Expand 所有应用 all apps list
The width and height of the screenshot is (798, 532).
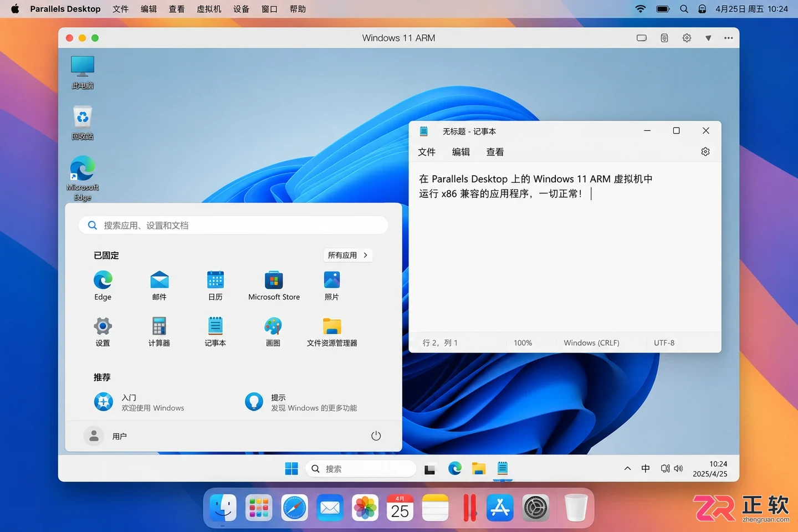[x=347, y=255]
